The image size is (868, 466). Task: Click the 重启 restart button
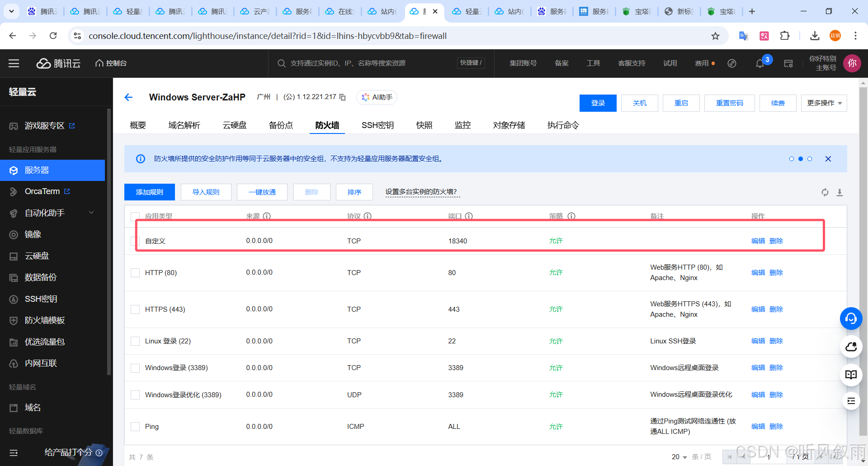coord(681,103)
